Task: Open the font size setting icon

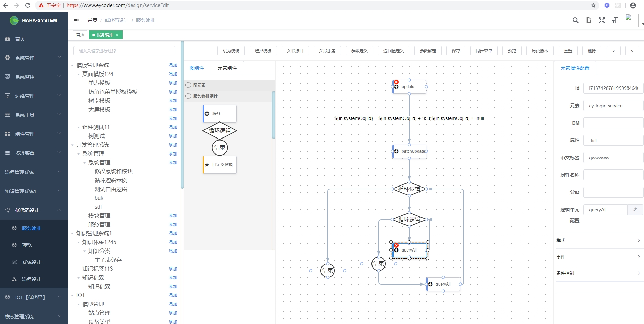Action: coord(615,20)
